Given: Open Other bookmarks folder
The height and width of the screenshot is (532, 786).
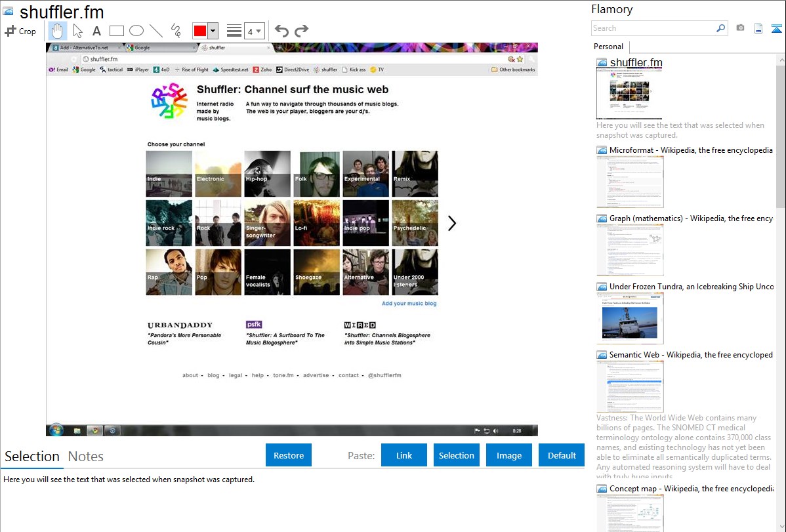Looking at the screenshot, I should point(513,70).
